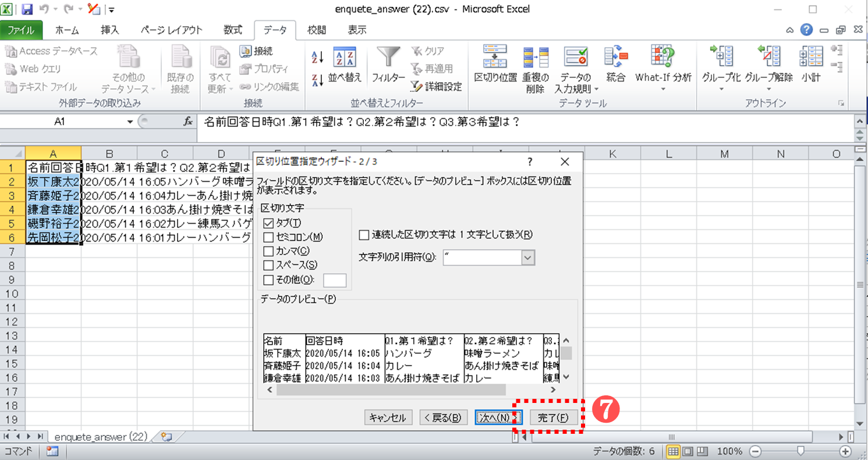Enable the Comma (カンマ) delimiter checkbox
868x460 pixels.
[268, 252]
